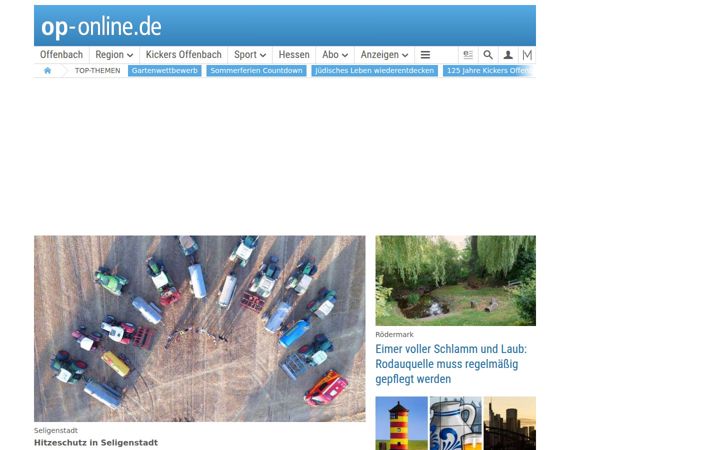Viewport: 720px width, 450px height.
Task: Open the Hessen menu item
Action: click(x=294, y=55)
